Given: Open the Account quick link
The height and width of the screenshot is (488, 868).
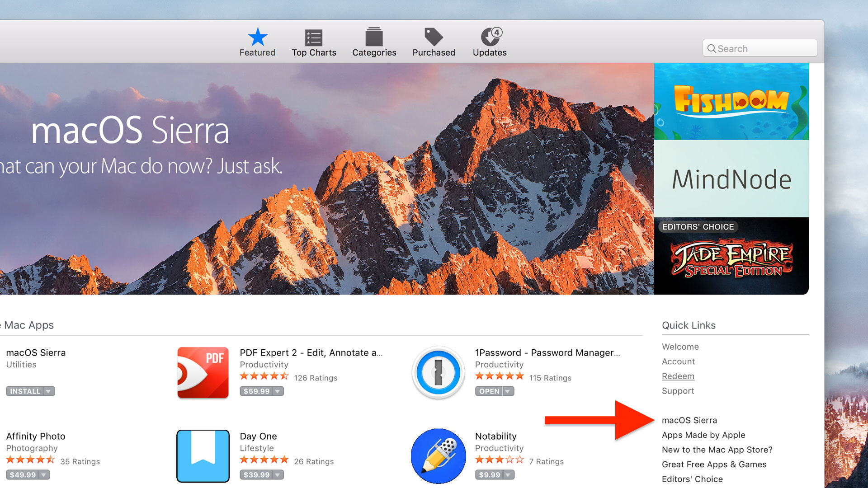Looking at the screenshot, I should pos(678,361).
